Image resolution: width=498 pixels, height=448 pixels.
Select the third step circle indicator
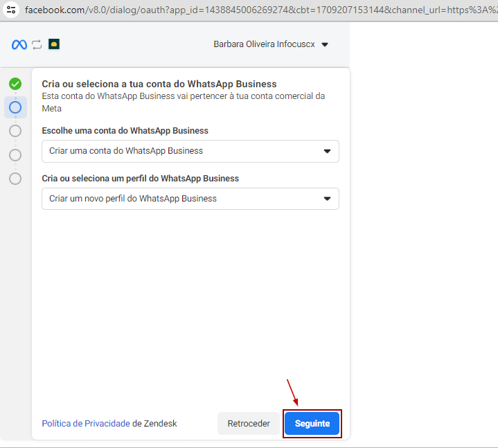click(15, 131)
